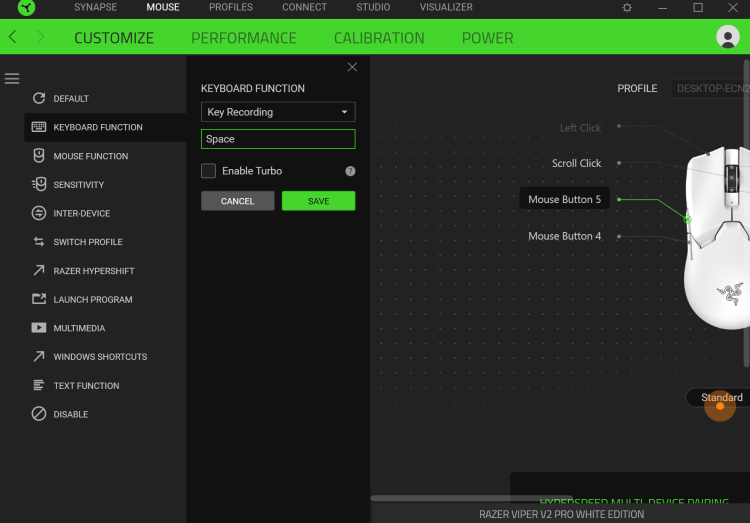
Task: Choose the Launch Program option
Action: point(92,300)
